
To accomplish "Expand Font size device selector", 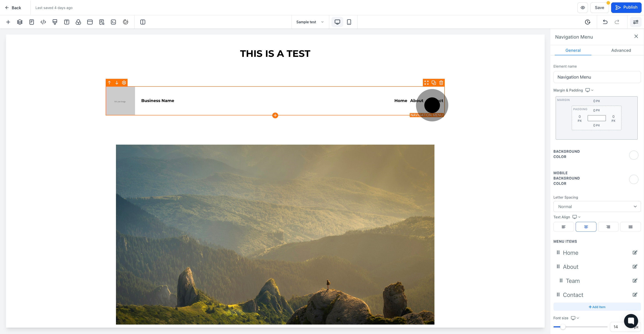I will [x=575, y=318].
